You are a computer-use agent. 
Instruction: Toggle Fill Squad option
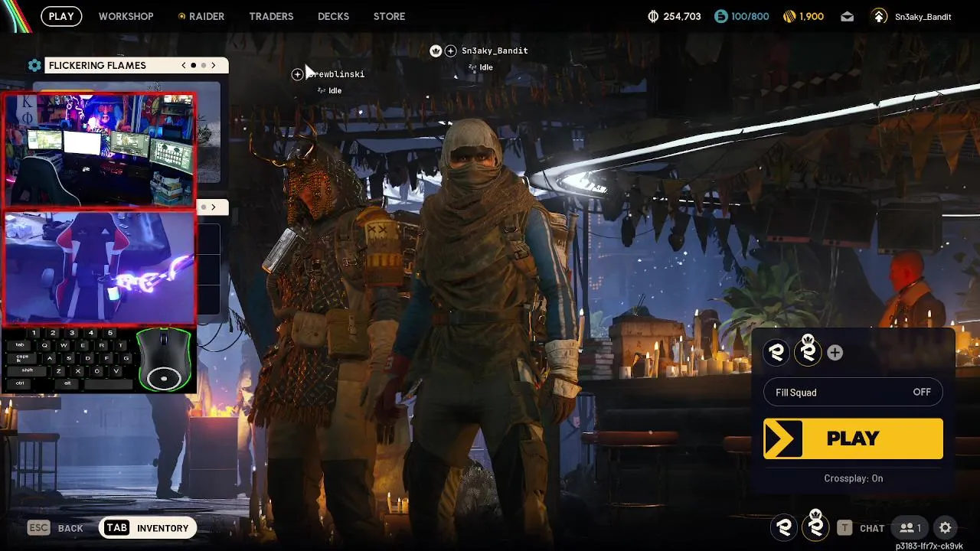pyautogui.click(x=853, y=393)
